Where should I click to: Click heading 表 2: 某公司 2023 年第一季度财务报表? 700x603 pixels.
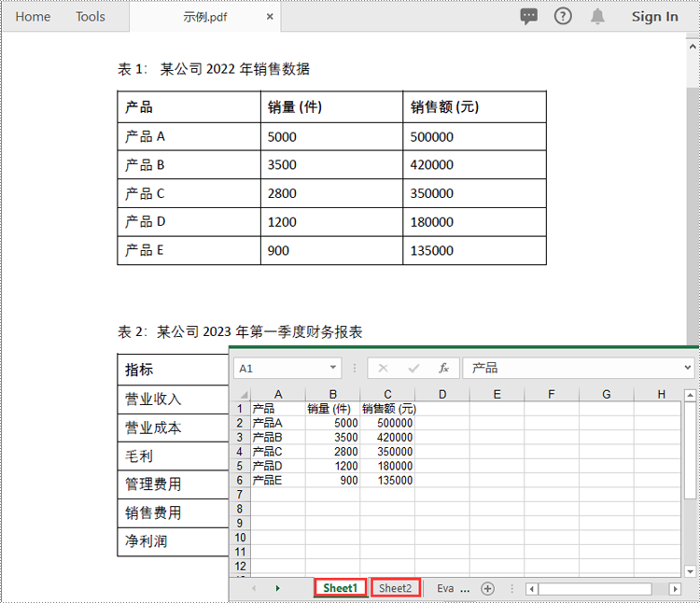[240, 331]
